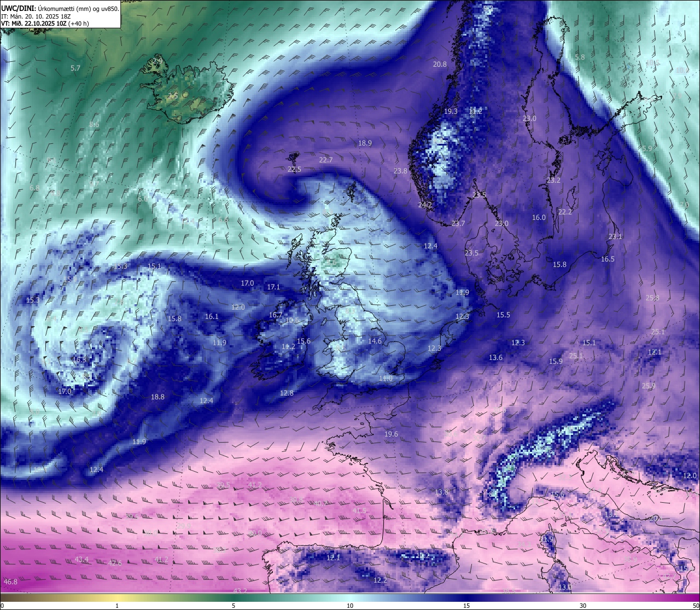Image resolution: width=700 pixels, height=610 pixels.
Task: Select the 46.8 value in the bottom-left corner
Action: 10,582
